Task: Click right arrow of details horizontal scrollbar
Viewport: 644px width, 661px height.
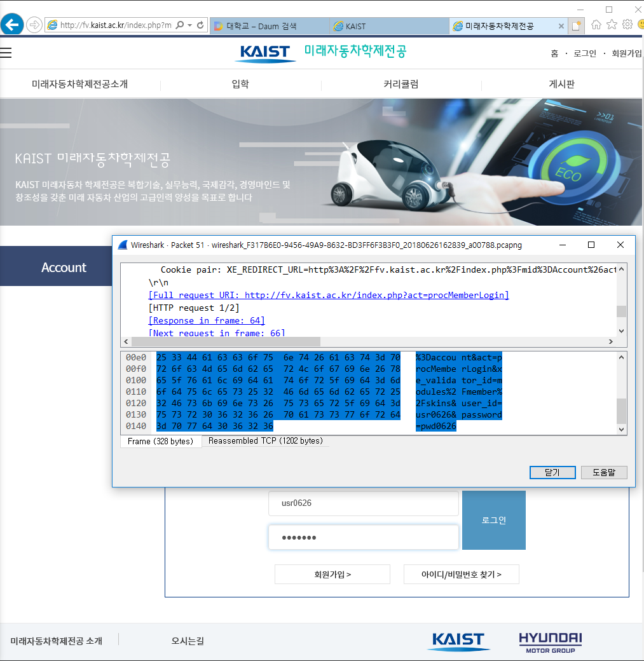Action: pos(611,341)
